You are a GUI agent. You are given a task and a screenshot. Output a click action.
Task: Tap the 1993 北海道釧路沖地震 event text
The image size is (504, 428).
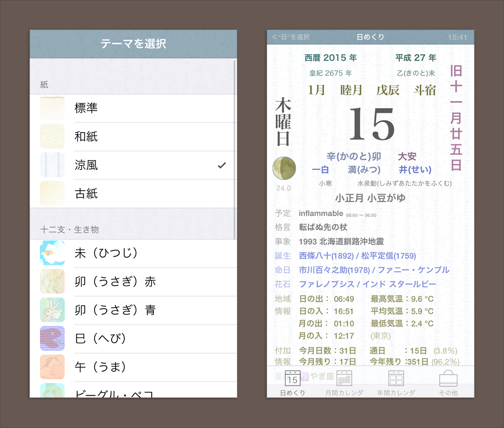341,241
